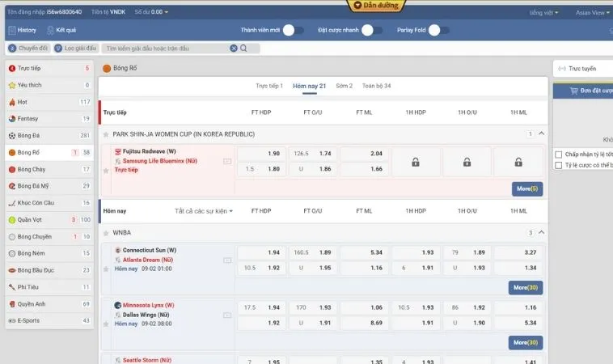Click the Chuyển đổi button
Screen dimensions: 613x364
tap(28, 49)
